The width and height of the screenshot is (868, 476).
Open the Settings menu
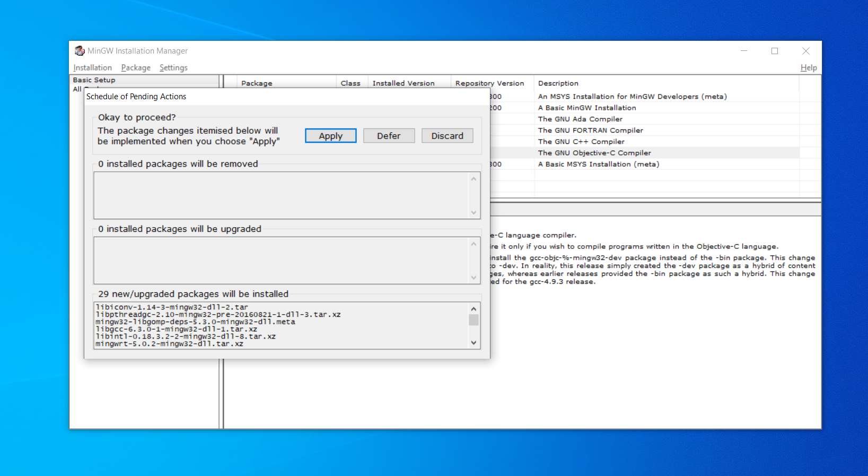pos(173,68)
